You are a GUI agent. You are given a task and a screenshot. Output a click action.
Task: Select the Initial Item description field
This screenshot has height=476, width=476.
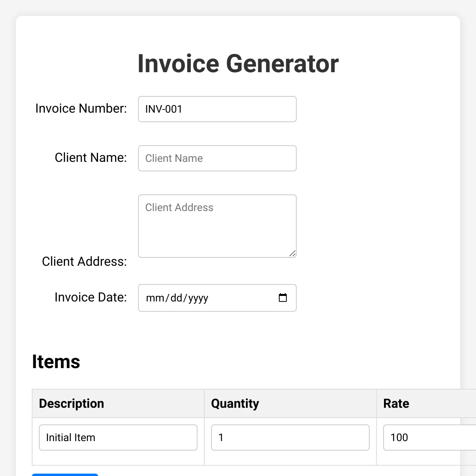[118, 438]
